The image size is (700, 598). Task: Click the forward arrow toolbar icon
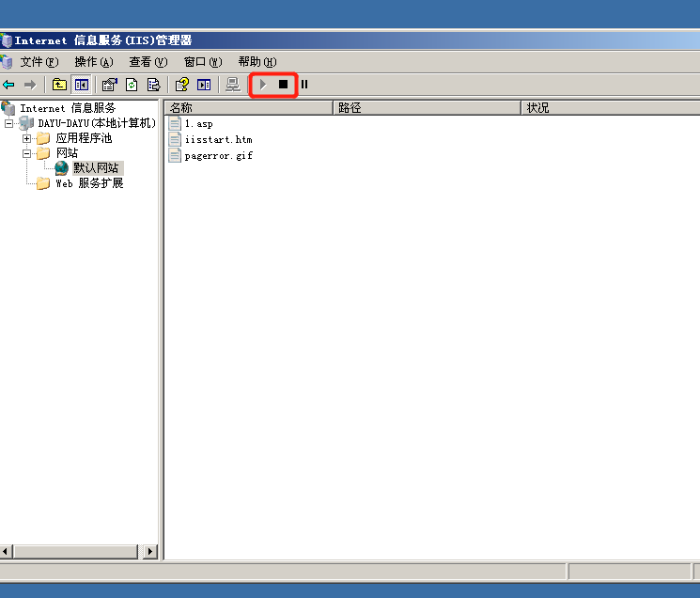point(30,85)
